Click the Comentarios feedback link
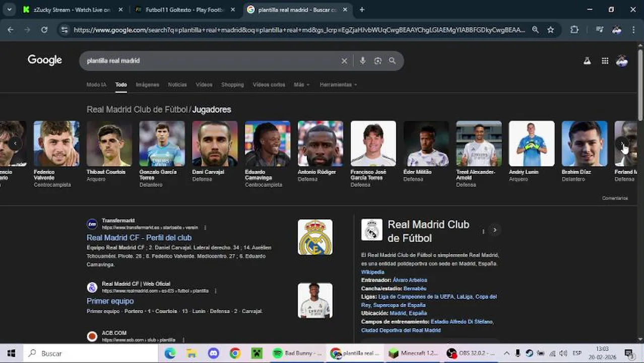Image resolution: width=644 pixels, height=363 pixels. pyautogui.click(x=615, y=198)
